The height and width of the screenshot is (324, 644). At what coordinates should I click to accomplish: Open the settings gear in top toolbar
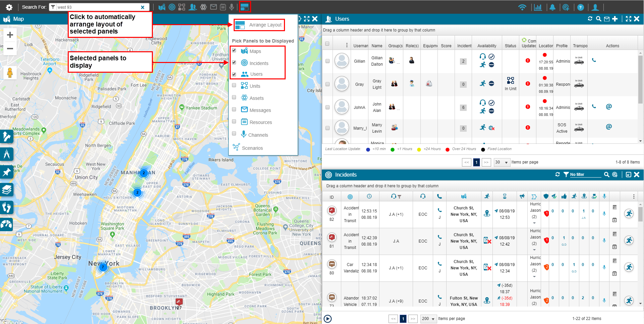tap(9, 7)
